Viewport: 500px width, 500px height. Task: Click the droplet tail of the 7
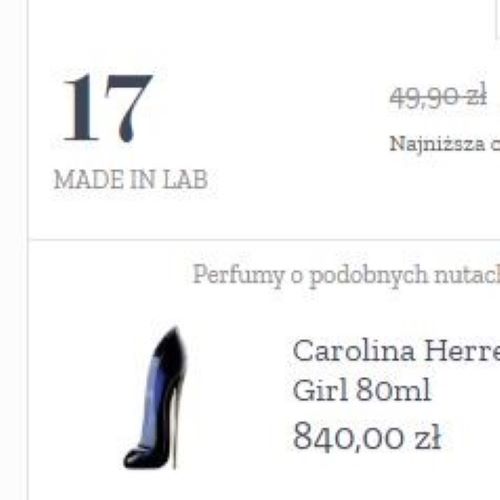click(x=127, y=132)
